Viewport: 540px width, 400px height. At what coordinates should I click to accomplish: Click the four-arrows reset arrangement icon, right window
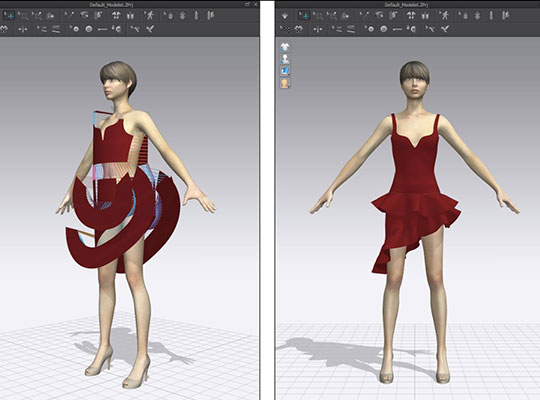pos(411,15)
